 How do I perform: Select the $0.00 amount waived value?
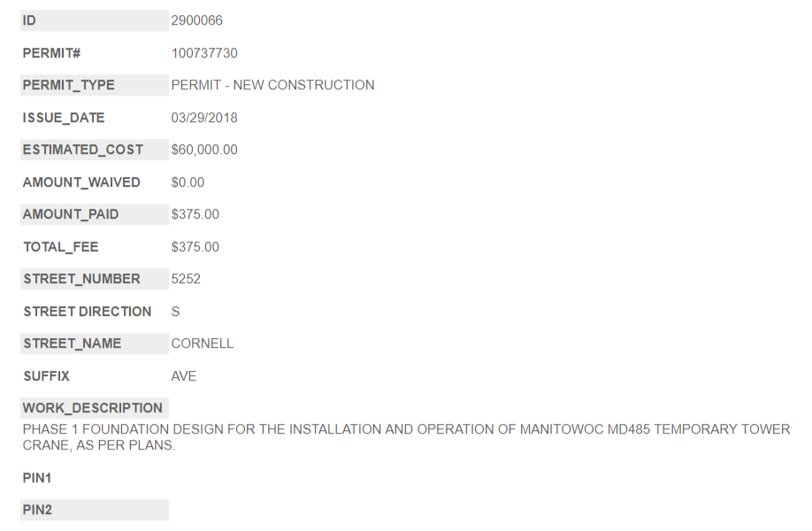[x=188, y=182]
